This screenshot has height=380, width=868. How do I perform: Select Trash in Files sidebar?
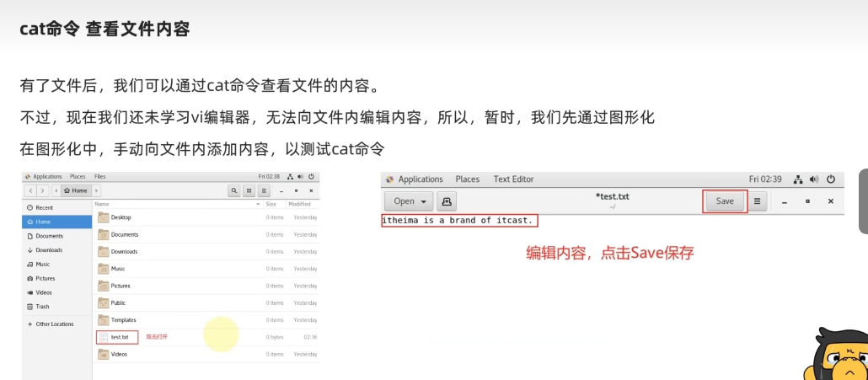click(x=42, y=307)
